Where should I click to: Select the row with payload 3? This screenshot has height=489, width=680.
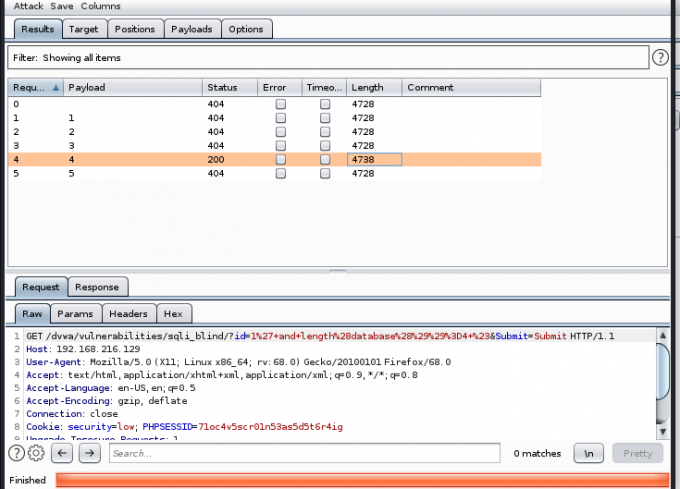(x=275, y=146)
